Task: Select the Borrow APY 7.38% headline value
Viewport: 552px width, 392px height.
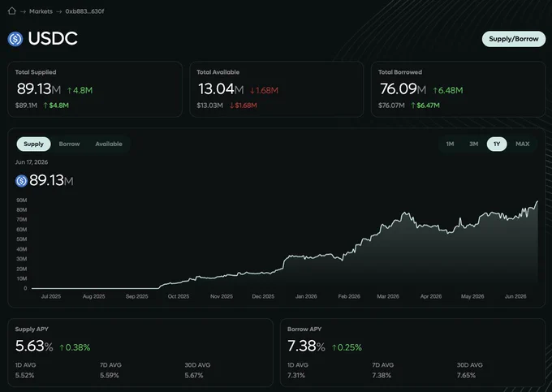Action: point(306,346)
